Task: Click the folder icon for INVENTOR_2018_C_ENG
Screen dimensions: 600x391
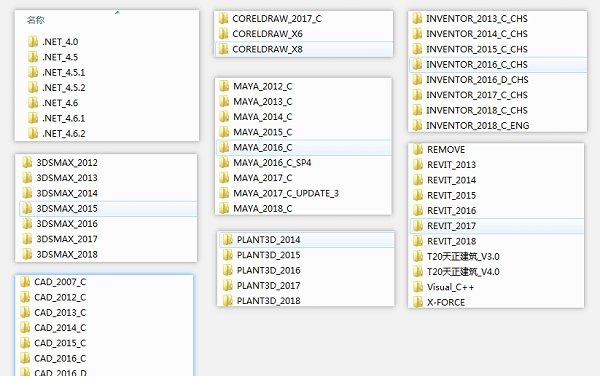Action: (x=417, y=125)
